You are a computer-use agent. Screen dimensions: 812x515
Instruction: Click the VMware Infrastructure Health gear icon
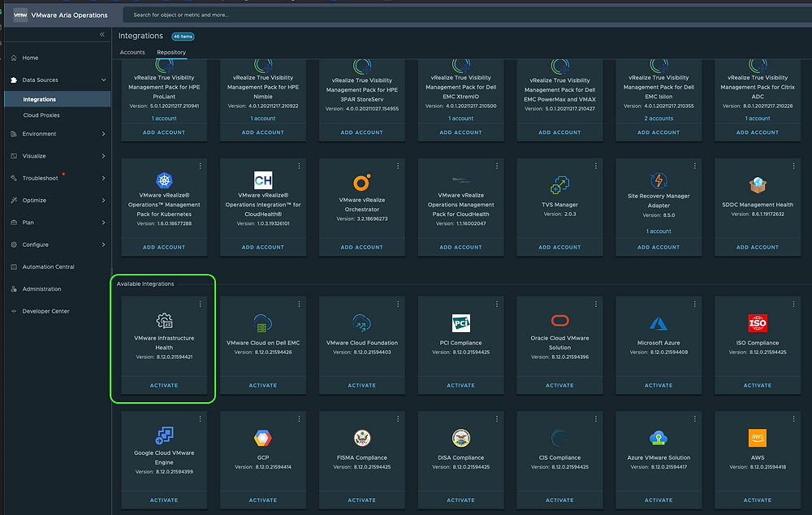(164, 321)
